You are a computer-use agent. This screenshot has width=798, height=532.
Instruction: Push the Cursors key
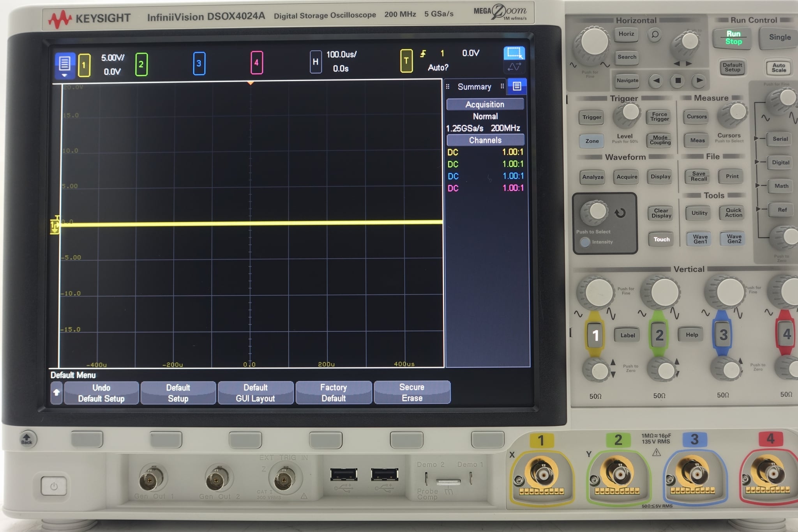click(696, 117)
